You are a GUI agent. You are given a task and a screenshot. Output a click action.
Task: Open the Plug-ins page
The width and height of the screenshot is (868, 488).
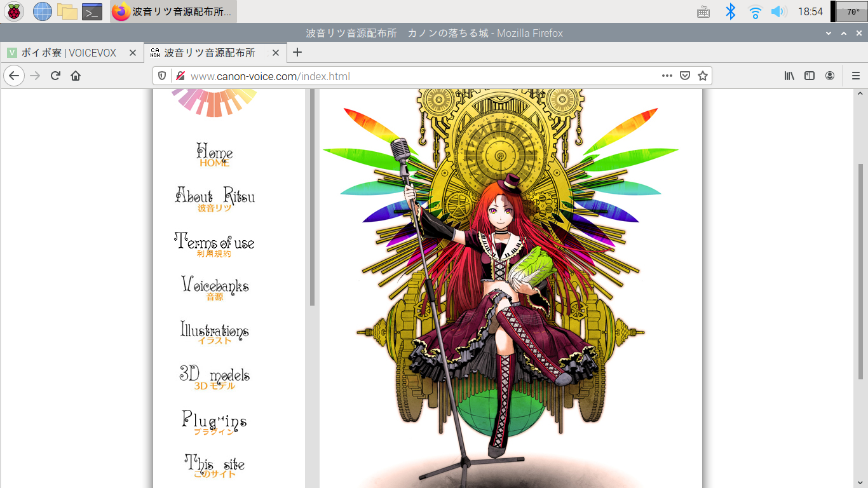214,423
